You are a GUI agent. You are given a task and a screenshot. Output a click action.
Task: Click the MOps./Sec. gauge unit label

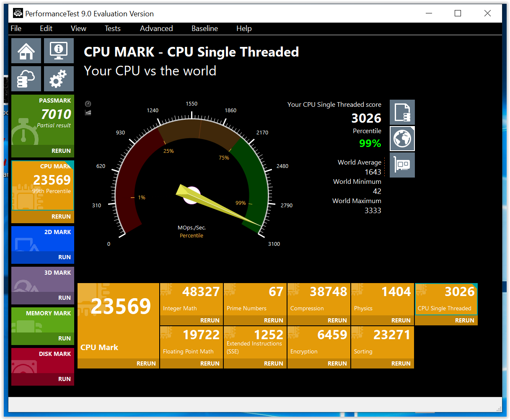(x=192, y=228)
